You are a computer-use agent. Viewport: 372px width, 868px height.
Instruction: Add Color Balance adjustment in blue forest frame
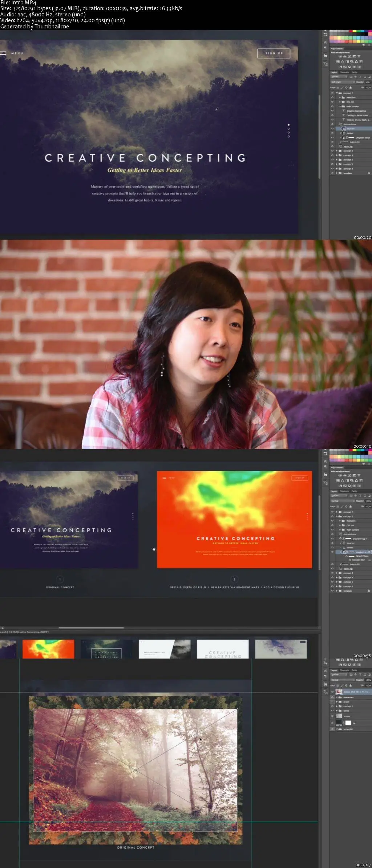pos(343,62)
